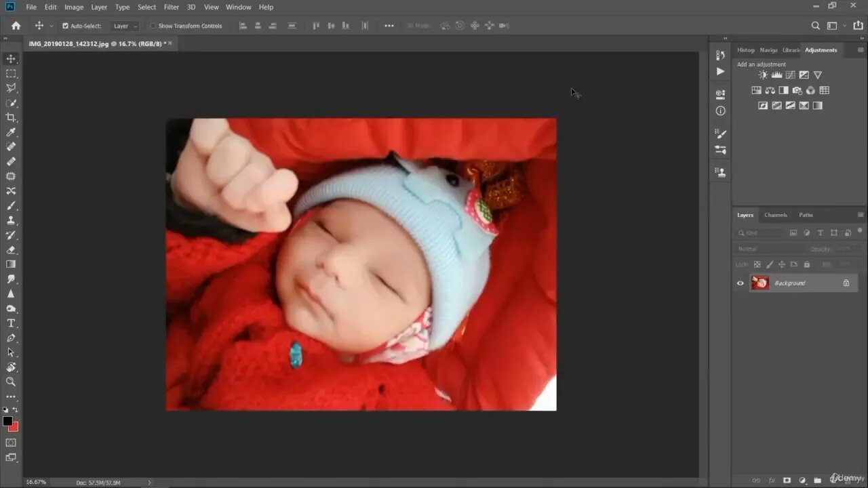Open the layer Kind filter dropdown

pos(760,232)
